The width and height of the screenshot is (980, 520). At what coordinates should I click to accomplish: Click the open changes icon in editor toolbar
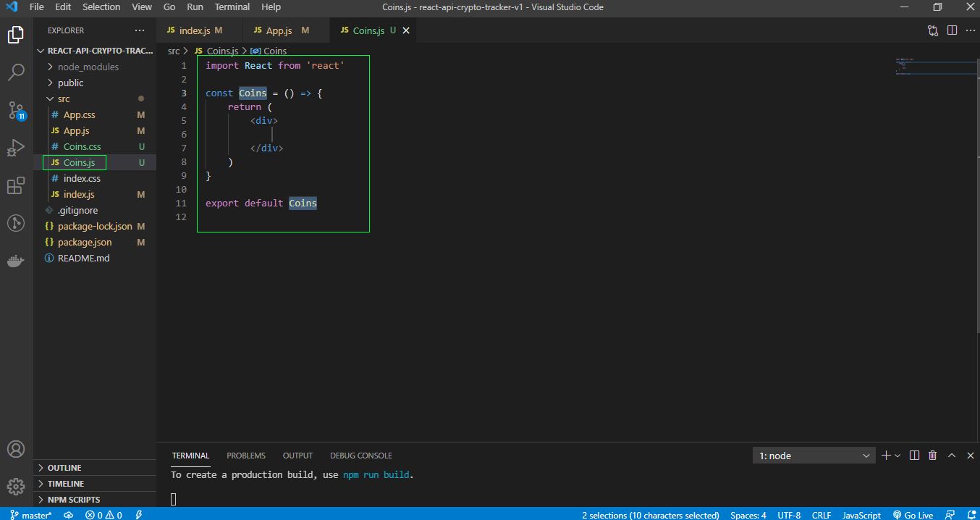[933, 30]
